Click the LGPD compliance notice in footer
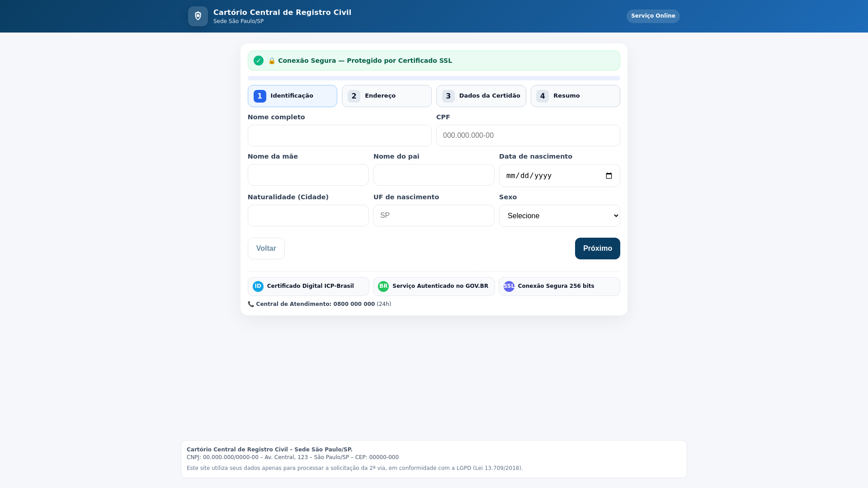The image size is (868, 488). [355, 468]
